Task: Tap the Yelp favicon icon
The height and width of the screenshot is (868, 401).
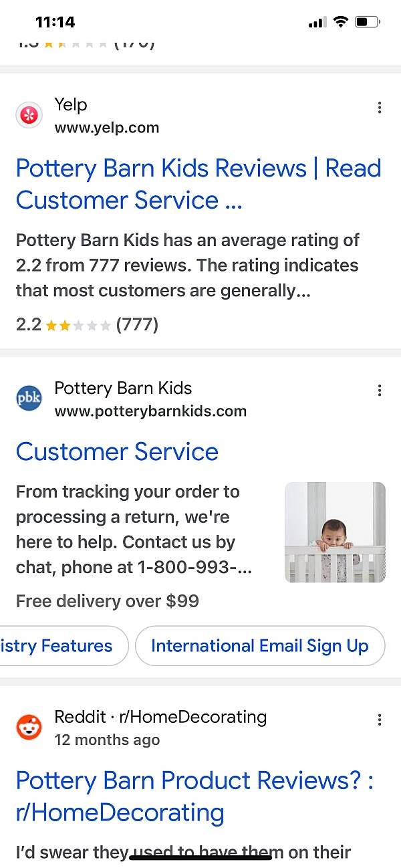Action: pos(29,116)
